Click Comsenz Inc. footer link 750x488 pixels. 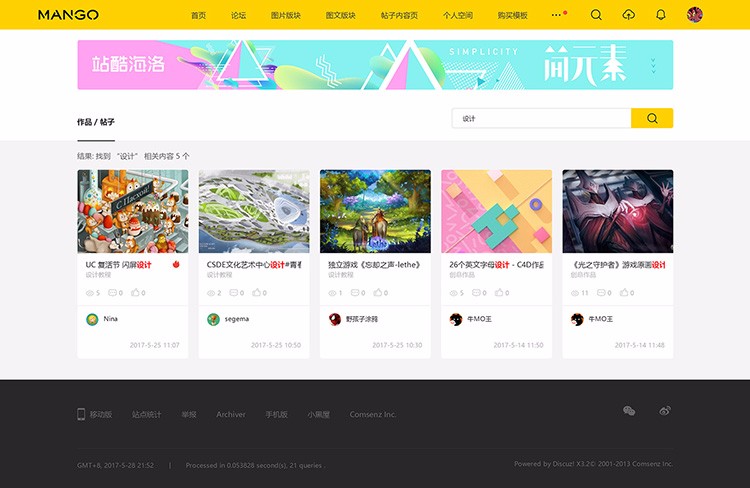click(373, 414)
